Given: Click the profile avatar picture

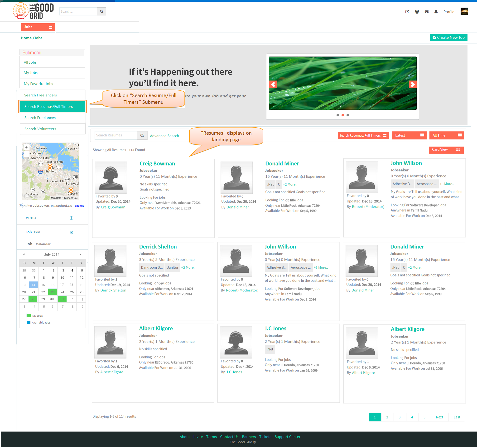Looking at the screenshot, I should point(464,11).
